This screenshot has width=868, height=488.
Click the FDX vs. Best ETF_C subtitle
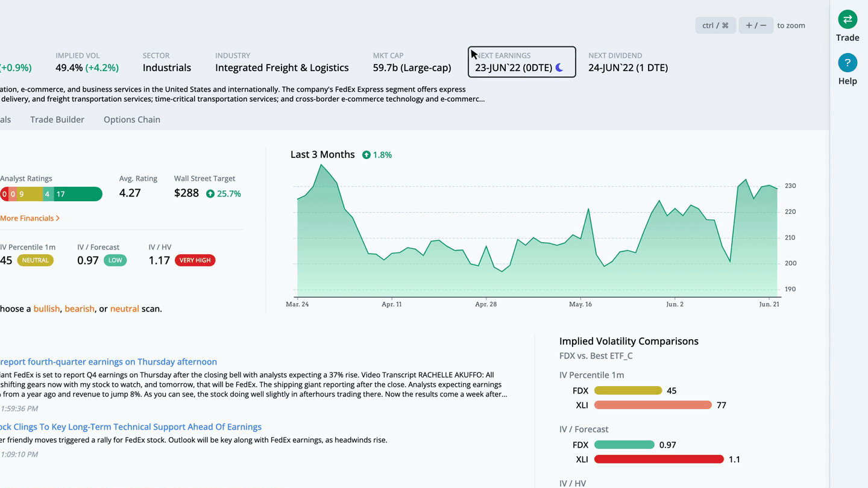(x=596, y=355)
